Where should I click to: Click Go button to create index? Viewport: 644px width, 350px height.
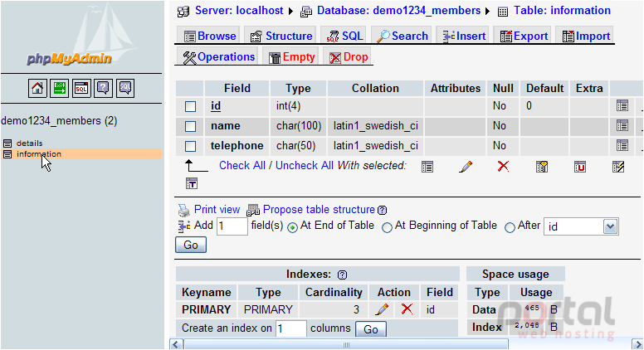tap(370, 329)
